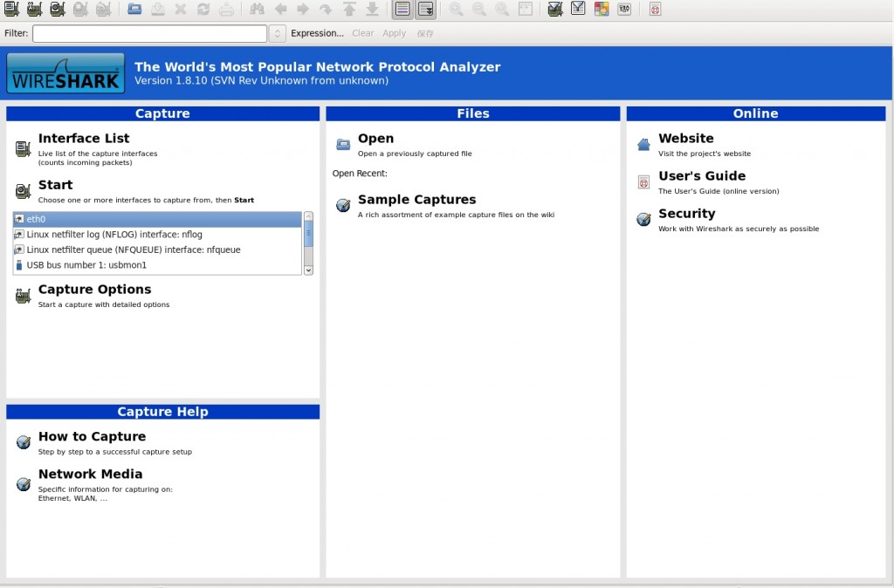Toggle auto scroll in live capture
The width and height of the screenshot is (894, 588).
pos(425,9)
